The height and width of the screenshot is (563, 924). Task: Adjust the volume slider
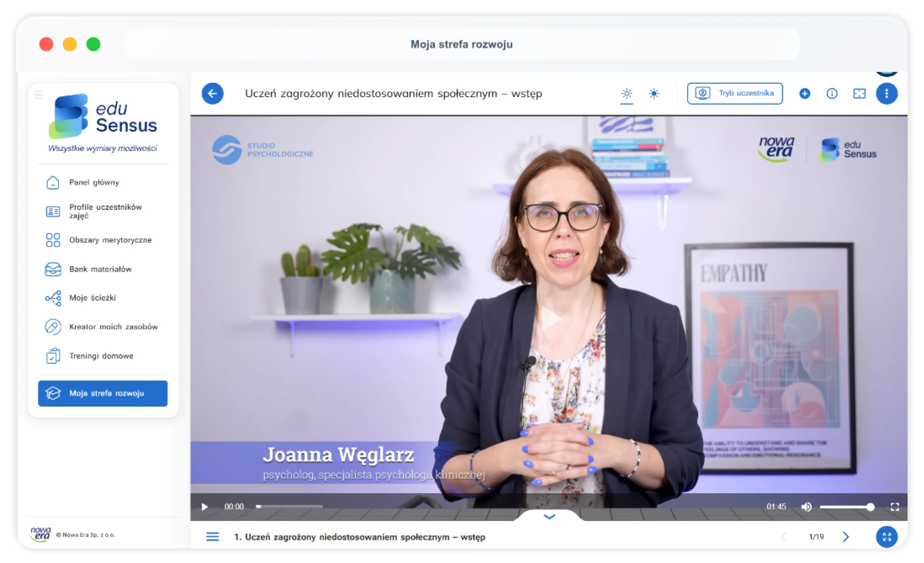pos(847,507)
